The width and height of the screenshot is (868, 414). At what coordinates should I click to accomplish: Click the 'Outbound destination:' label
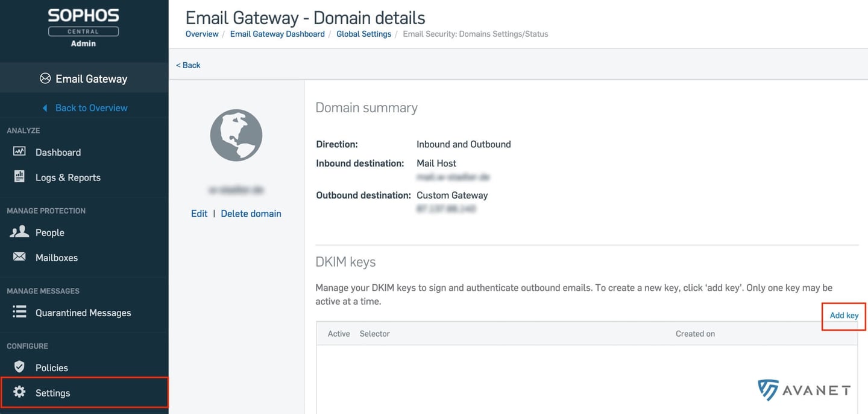tap(363, 196)
